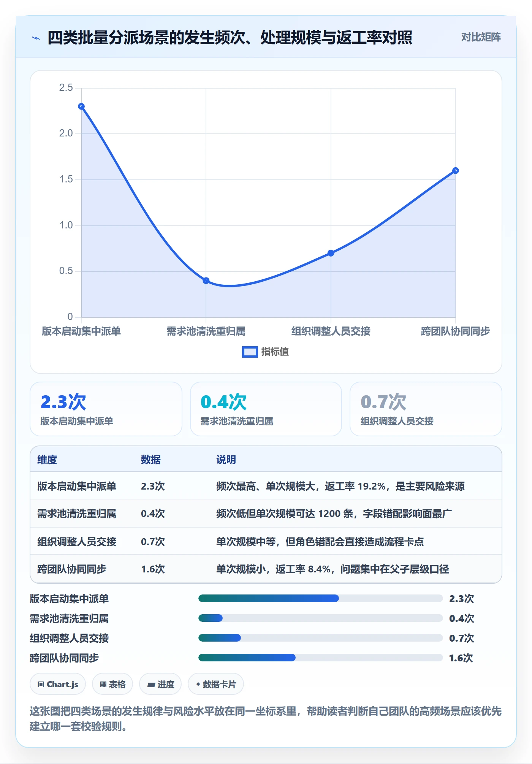
Task: Click the 1.6次 table data cell
Action: (x=153, y=569)
